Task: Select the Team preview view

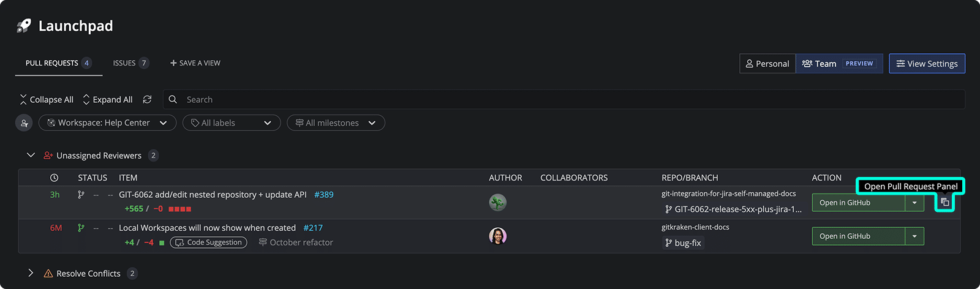Action: click(839, 64)
